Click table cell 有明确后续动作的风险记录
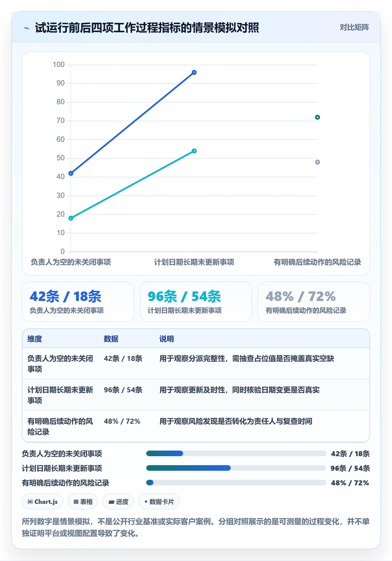This screenshot has width=392, height=561. (x=60, y=426)
